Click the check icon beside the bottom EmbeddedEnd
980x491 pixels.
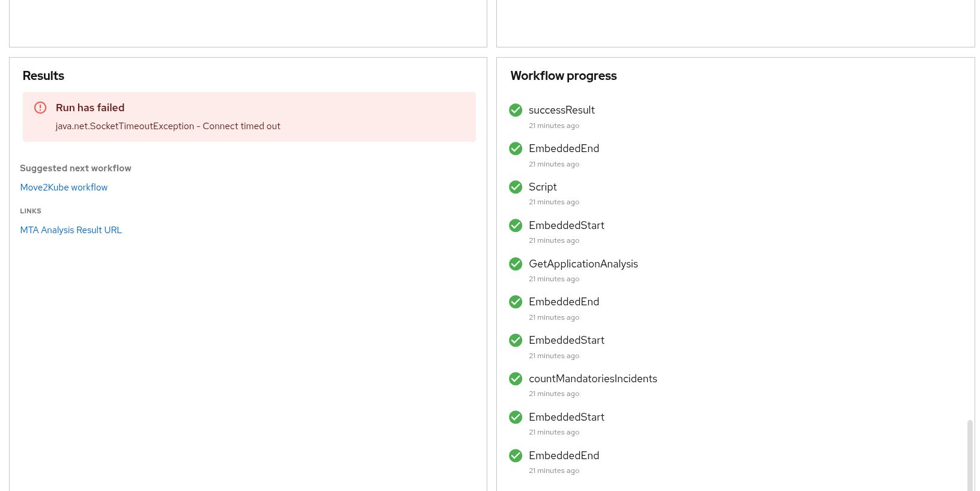point(516,456)
